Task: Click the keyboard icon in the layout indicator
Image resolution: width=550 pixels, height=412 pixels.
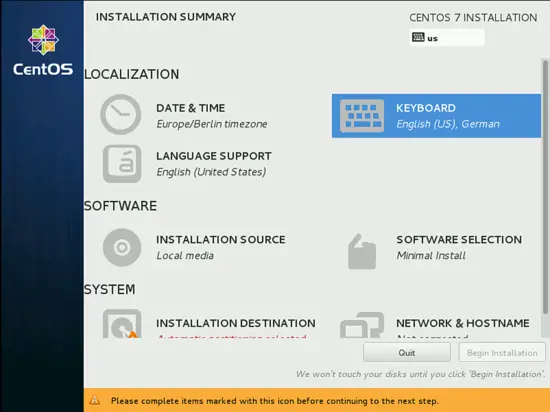Action: tap(418, 37)
